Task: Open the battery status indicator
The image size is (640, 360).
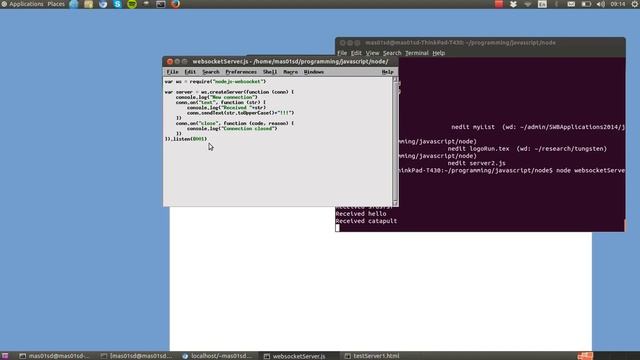Action: pos(586,4)
